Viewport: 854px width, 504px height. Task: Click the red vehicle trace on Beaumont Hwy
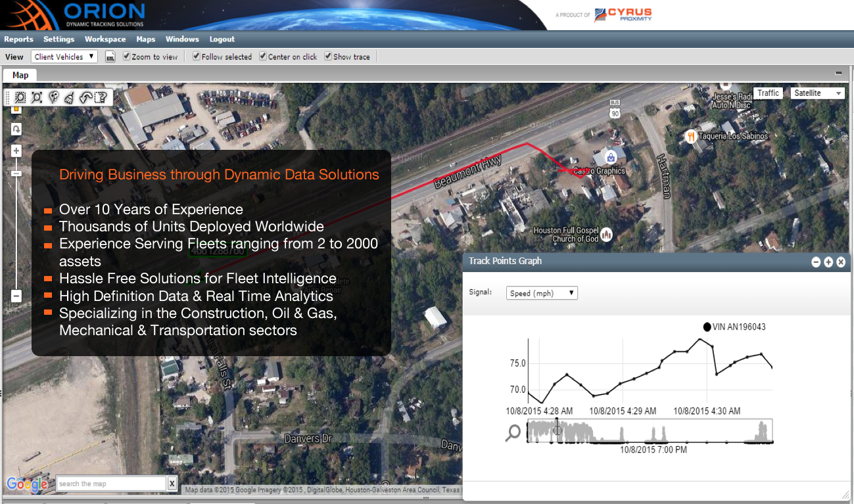tap(460, 172)
